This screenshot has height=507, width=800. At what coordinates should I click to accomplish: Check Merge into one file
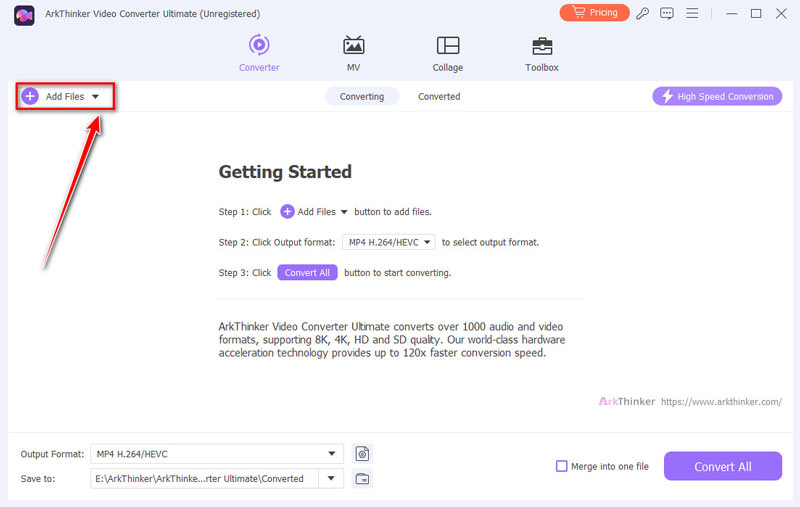[x=561, y=466]
